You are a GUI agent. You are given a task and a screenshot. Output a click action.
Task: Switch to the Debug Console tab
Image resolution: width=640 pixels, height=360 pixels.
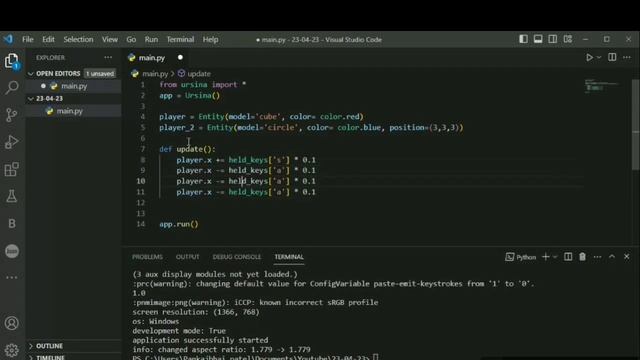coord(237,257)
